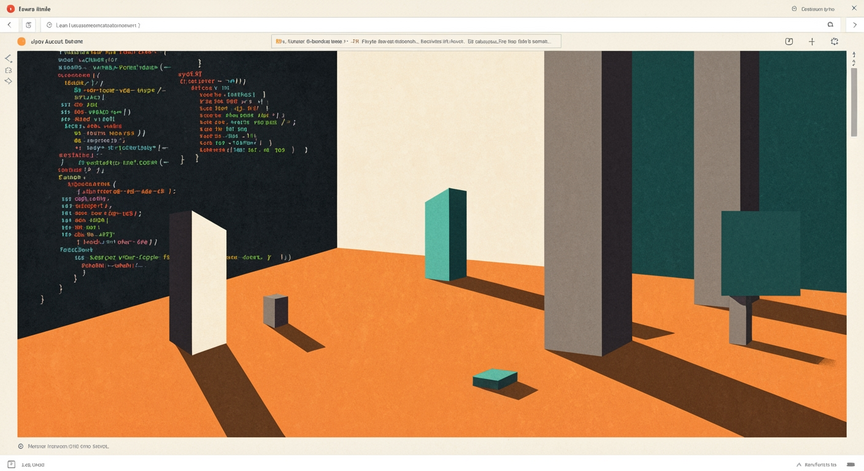Click the small icon at the bottom bar's far right end
The width and height of the screenshot is (864, 471).
click(x=851, y=465)
